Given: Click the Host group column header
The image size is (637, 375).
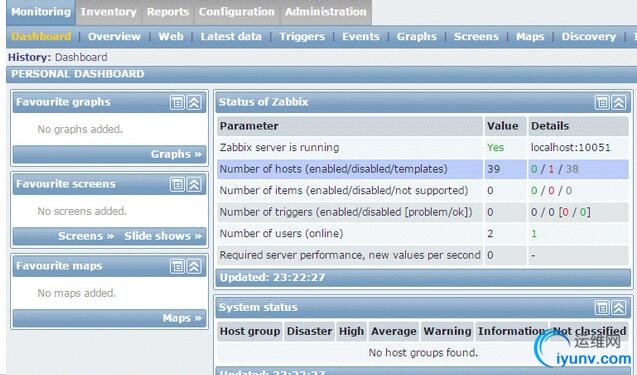Looking at the screenshot, I should [x=250, y=331].
